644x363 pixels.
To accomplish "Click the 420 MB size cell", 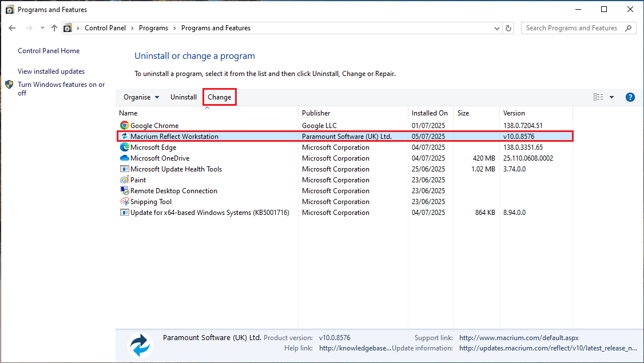I will 484,158.
